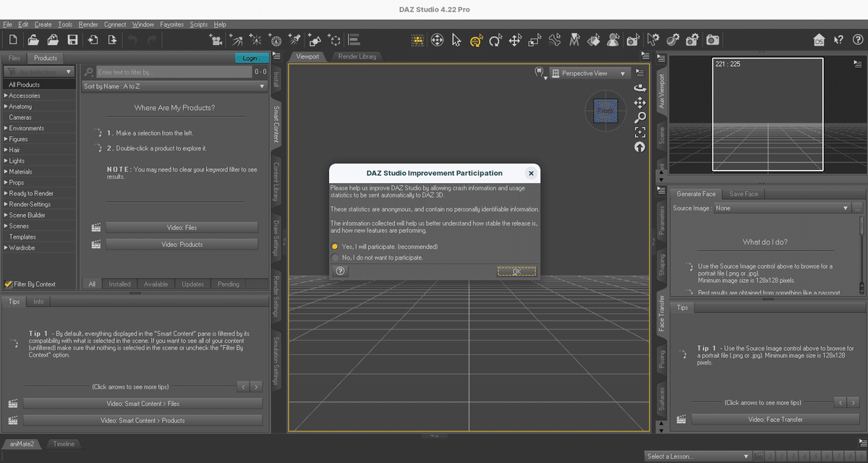The width and height of the screenshot is (868, 463).
Task: Create a new point light
Action: (x=255, y=40)
